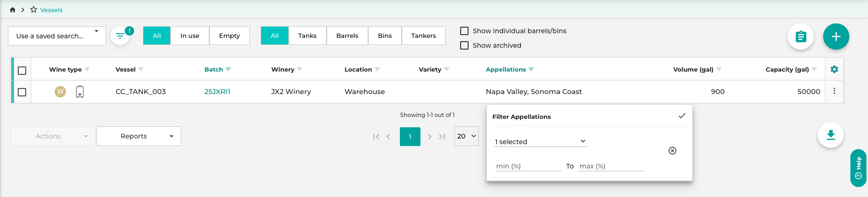Viewport: 868px width, 197px height.
Task: Show only In use vessels
Action: click(190, 36)
